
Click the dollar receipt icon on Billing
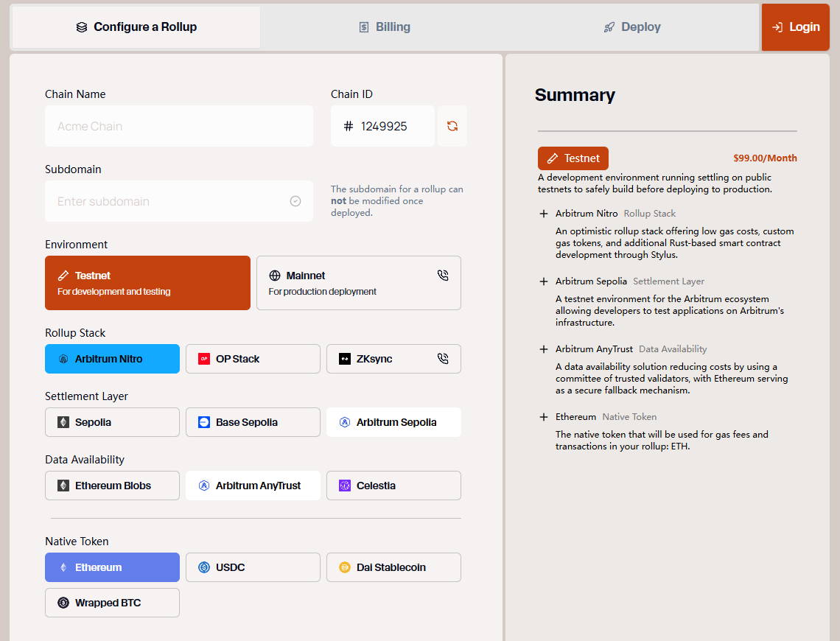364,27
